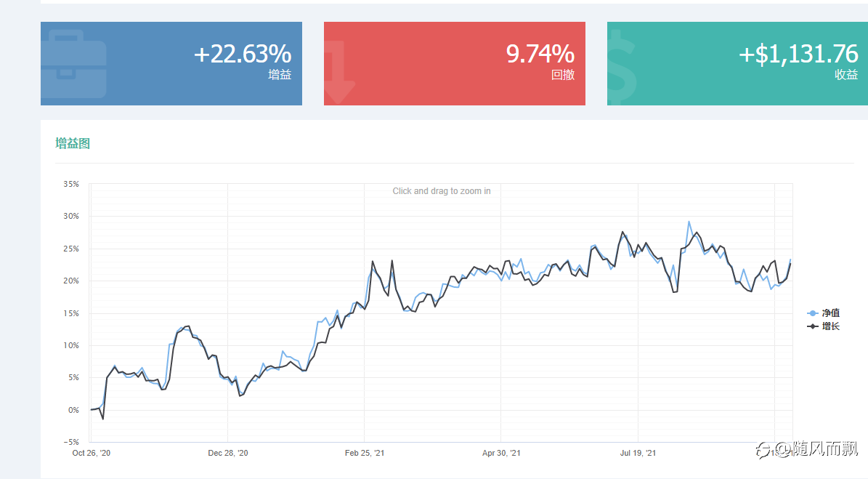
Task: Click the 35% y-axis label
Action: pyautogui.click(x=71, y=184)
